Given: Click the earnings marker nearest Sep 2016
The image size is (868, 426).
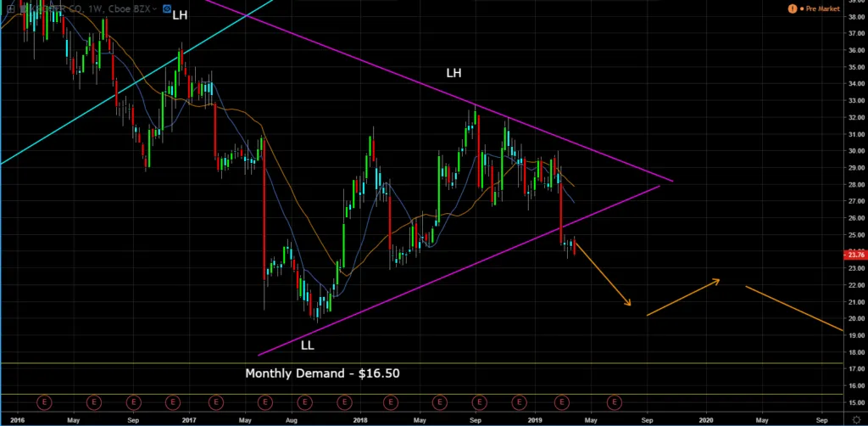Looking at the screenshot, I should [x=133, y=402].
